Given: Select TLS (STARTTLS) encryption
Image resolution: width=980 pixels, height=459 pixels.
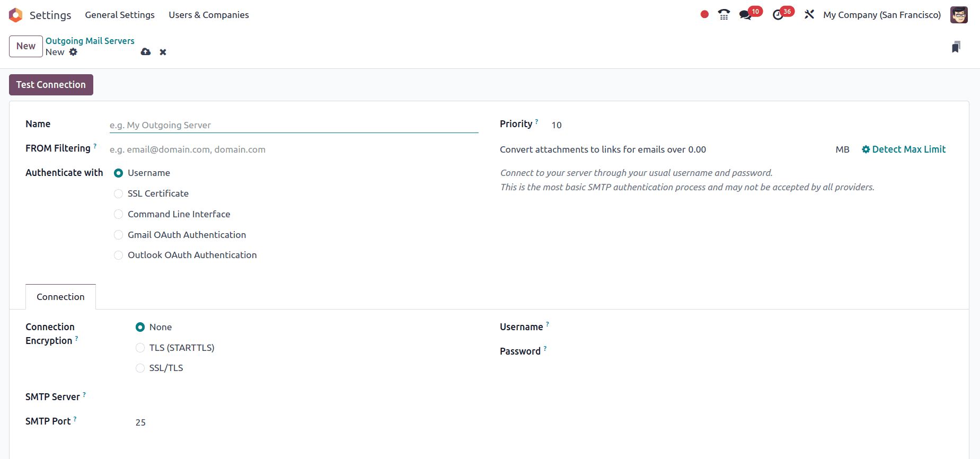Looking at the screenshot, I should pos(140,348).
